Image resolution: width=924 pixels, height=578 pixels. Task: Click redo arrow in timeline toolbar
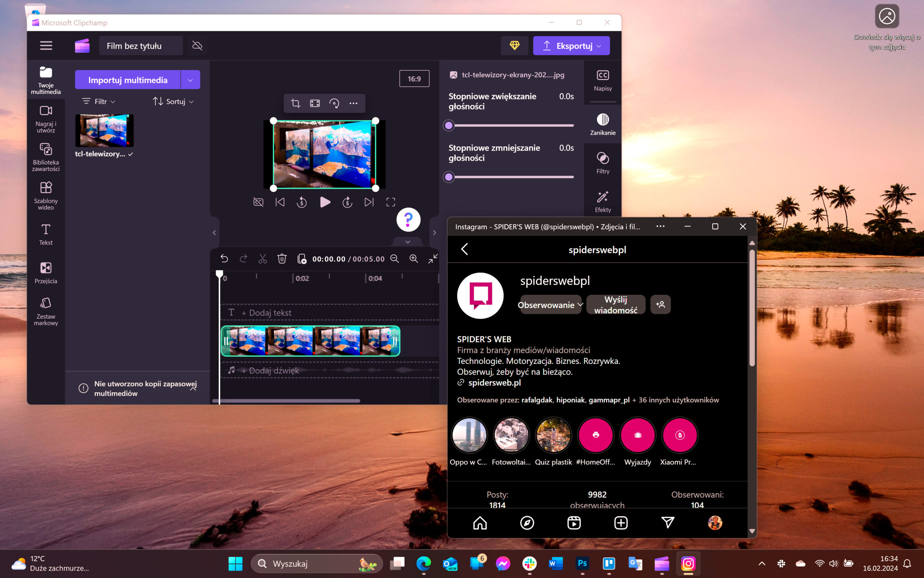[243, 259]
